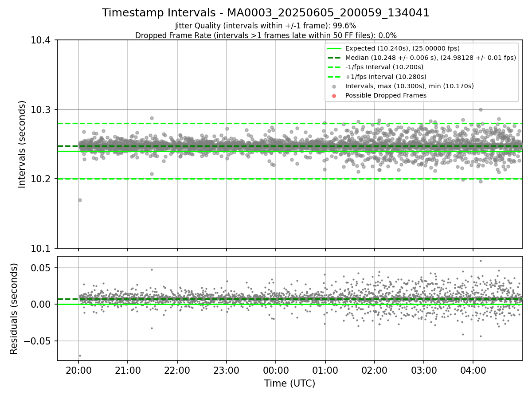Click the "Residuals (seconds)" y-axis label
Screen dimensions: 532x399
14,309
